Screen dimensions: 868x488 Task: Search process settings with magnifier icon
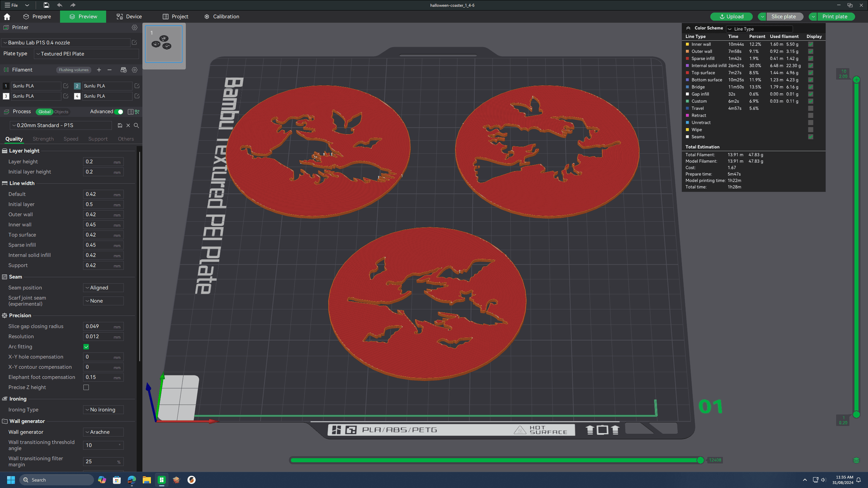[136, 125]
